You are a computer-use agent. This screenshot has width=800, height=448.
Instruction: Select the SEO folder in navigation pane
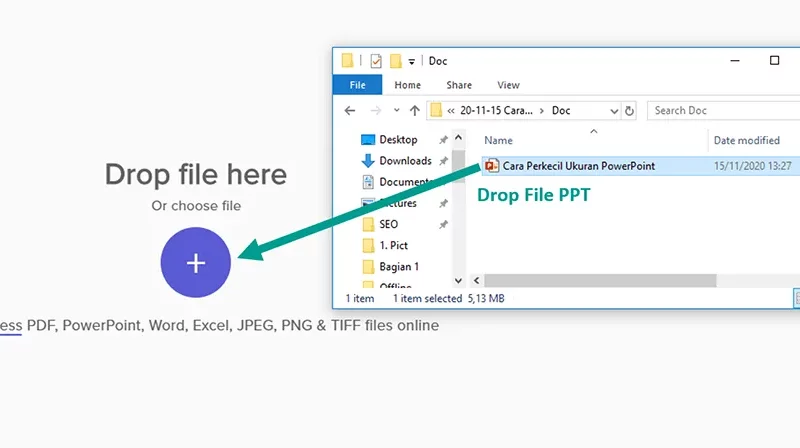[x=388, y=224]
